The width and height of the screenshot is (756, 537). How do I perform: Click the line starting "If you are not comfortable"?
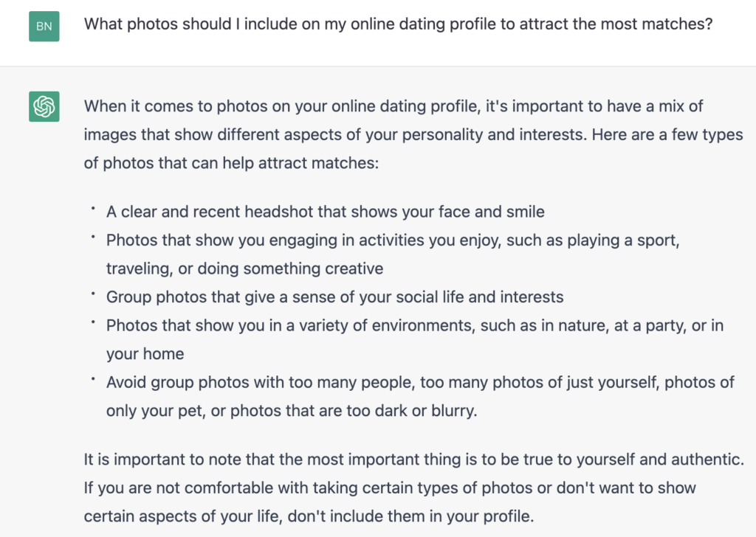[390, 488]
